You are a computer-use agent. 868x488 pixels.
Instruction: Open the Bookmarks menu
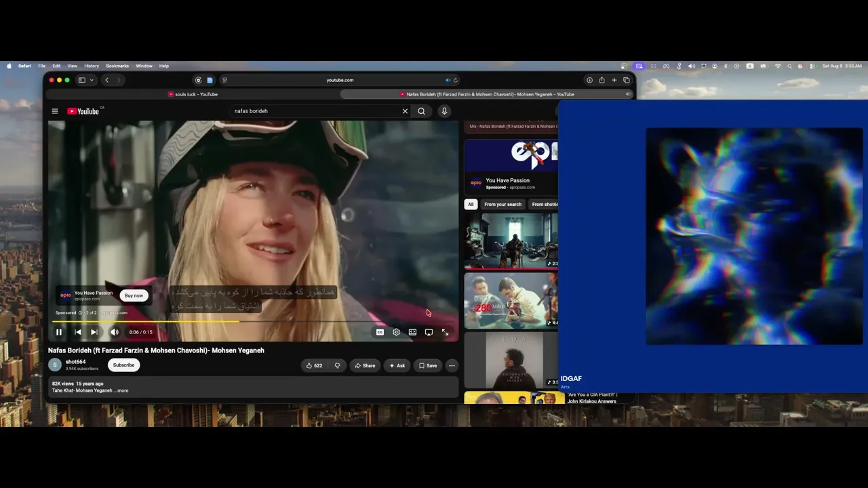(x=117, y=66)
